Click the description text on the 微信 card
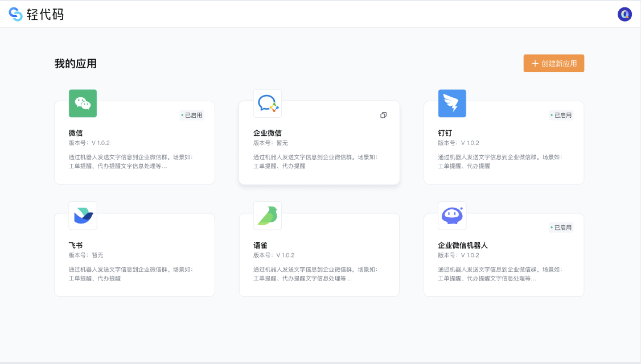 (x=131, y=162)
